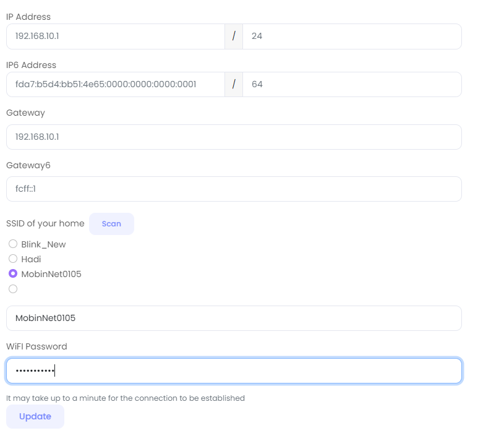Click the IP Address input field
Image resolution: width=504 pixels, height=441 pixels.
pos(116,36)
